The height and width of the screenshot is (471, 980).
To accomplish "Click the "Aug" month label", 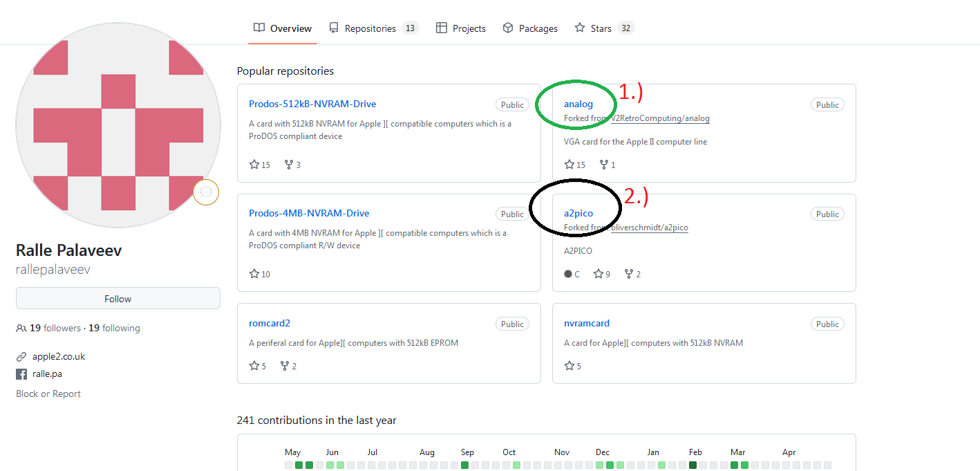I will [x=427, y=452].
